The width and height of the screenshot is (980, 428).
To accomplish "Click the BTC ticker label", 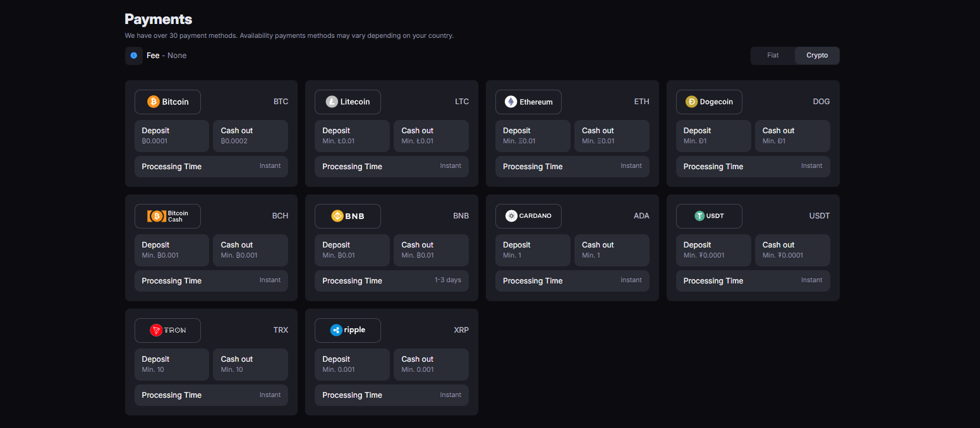I will [x=281, y=102].
